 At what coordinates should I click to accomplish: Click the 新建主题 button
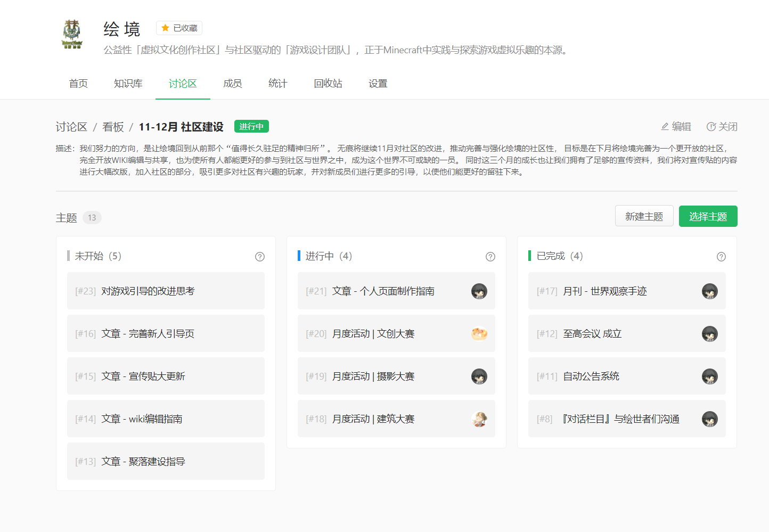(x=644, y=216)
